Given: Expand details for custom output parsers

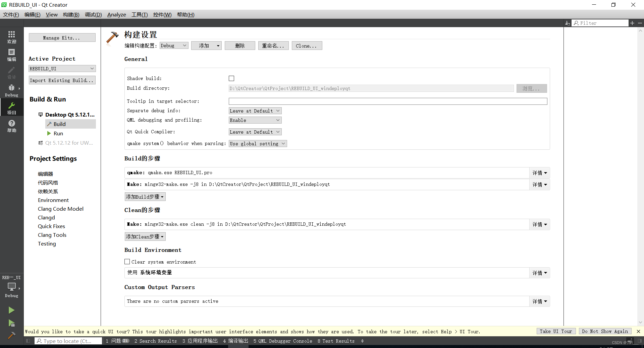Looking at the screenshot, I should [540, 301].
